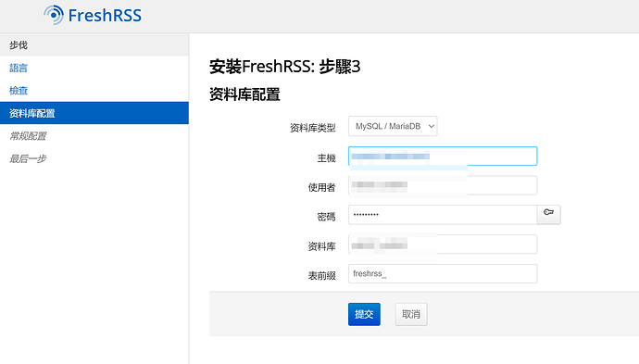Select the 资料库配置 sidebar step
This screenshot has height=364, width=639.
click(x=94, y=113)
